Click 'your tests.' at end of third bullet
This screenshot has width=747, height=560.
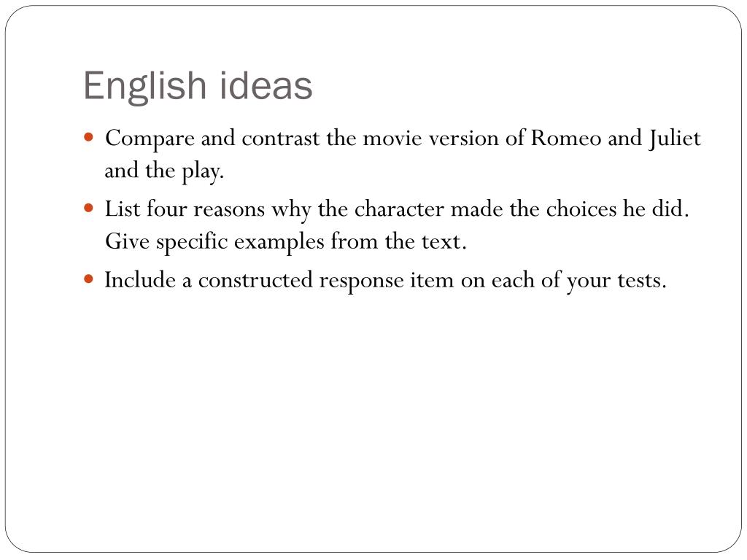click(x=616, y=281)
